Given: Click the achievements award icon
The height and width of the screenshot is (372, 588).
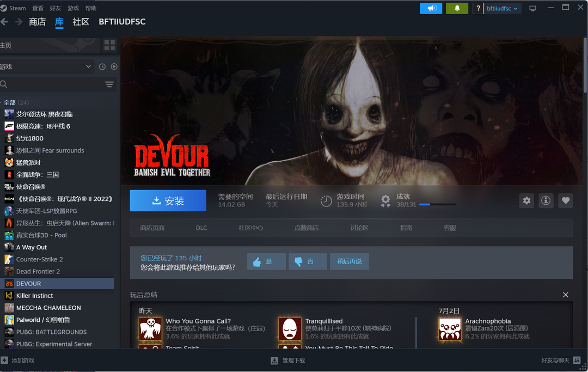Looking at the screenshot, I should (385, 201).
